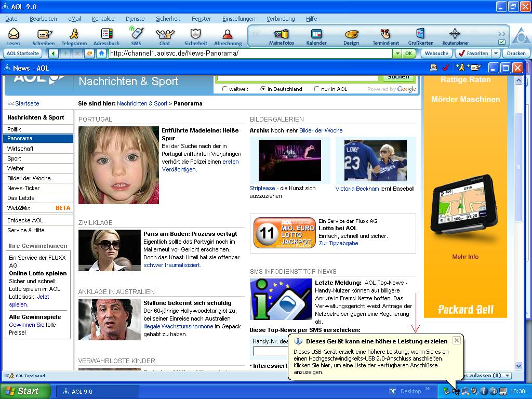Open the network connections tray icon
The width and height of the screenshot is (532, 399).
(465, 392)
